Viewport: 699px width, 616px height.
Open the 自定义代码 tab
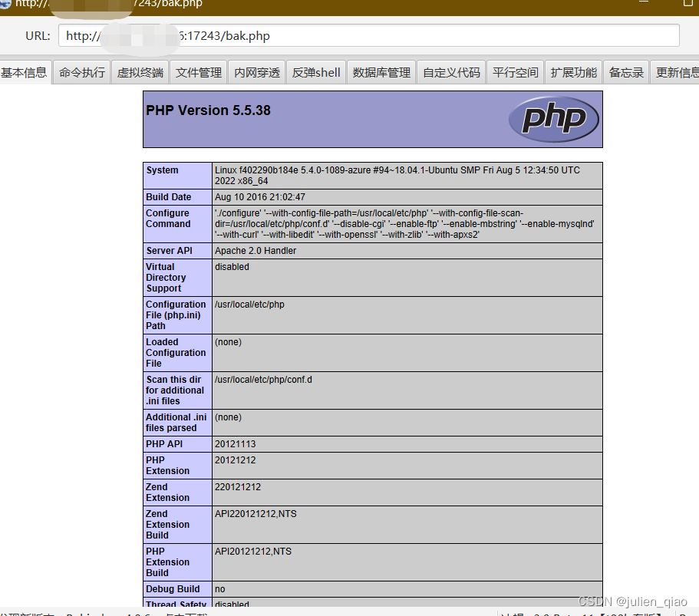tap(451, 72)
